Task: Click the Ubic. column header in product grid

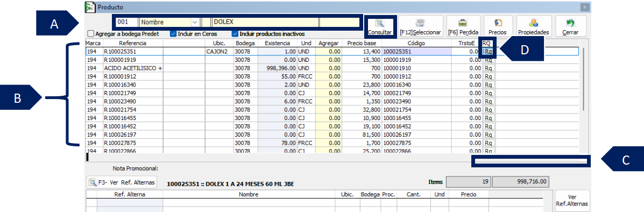Action: [x=220, y=43]
